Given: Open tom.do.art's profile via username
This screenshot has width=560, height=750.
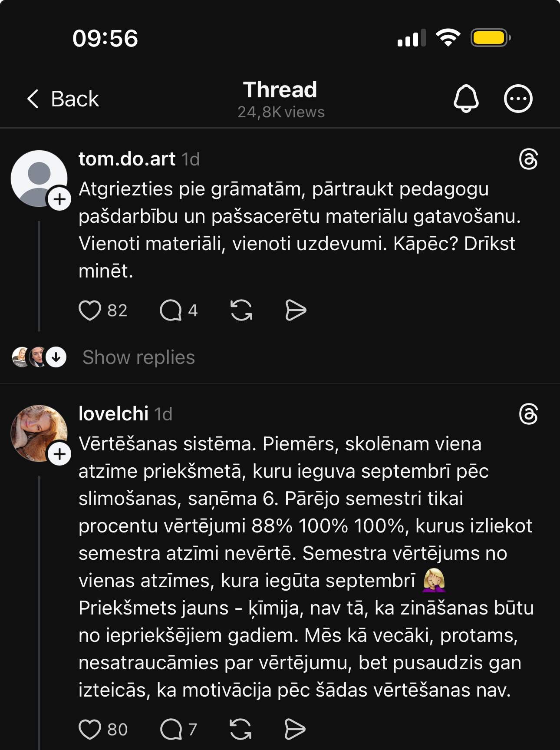Looking at the screenshot, I should [127, 159].
